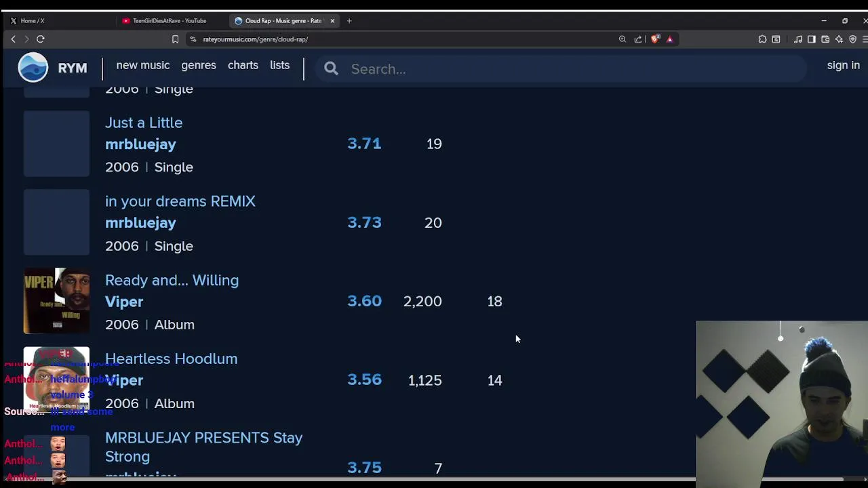Click Heartless Hoodlum album cover
Image resolution: width=868 pixels, height=488 pixels.
pos(56,380)
